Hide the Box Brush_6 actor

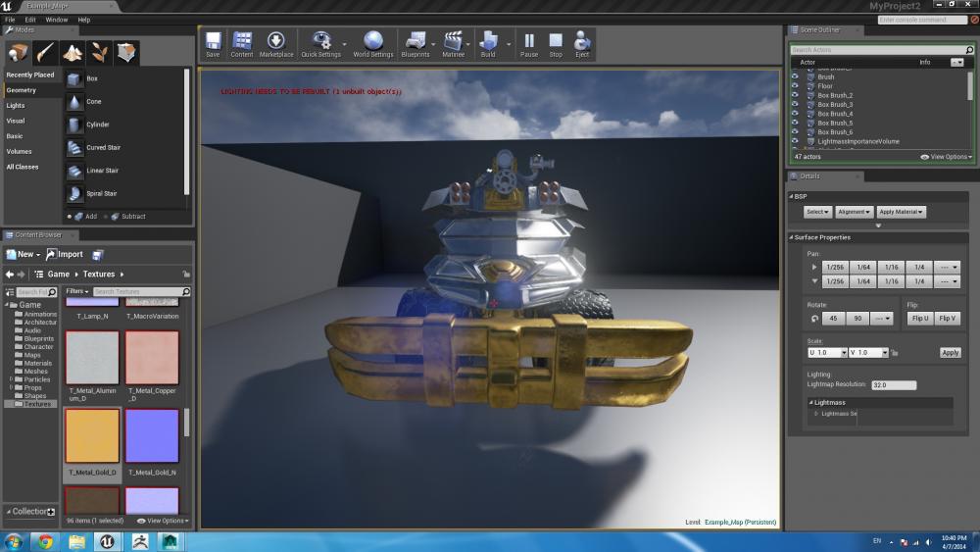coord(795,132)
